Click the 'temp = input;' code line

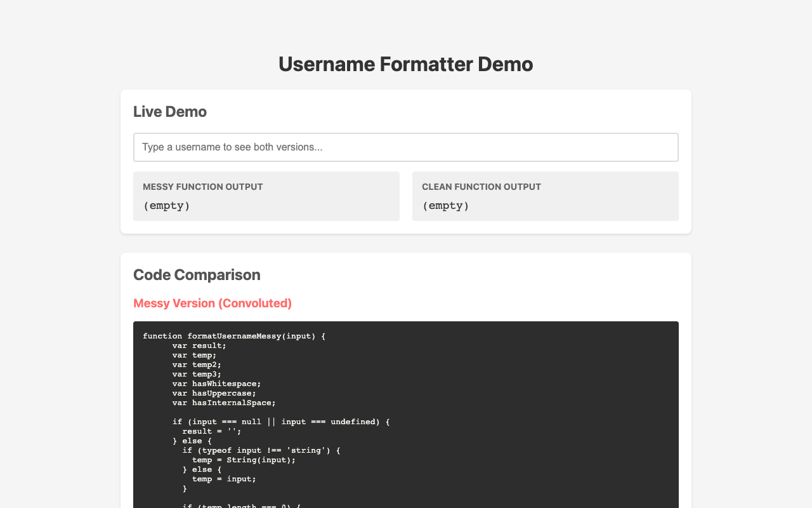tap(224, 479)
